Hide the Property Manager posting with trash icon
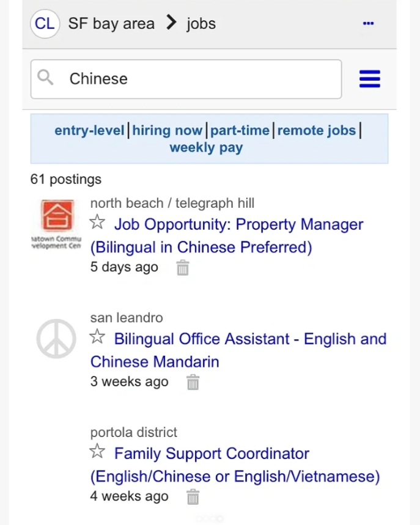 (x=183, y=268)
